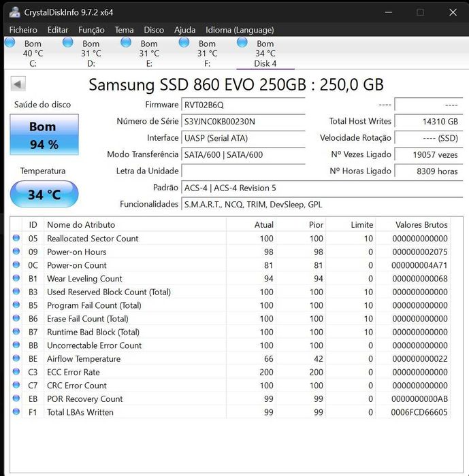Open the Idioma (Language) menu

click(x=240, y=30)
